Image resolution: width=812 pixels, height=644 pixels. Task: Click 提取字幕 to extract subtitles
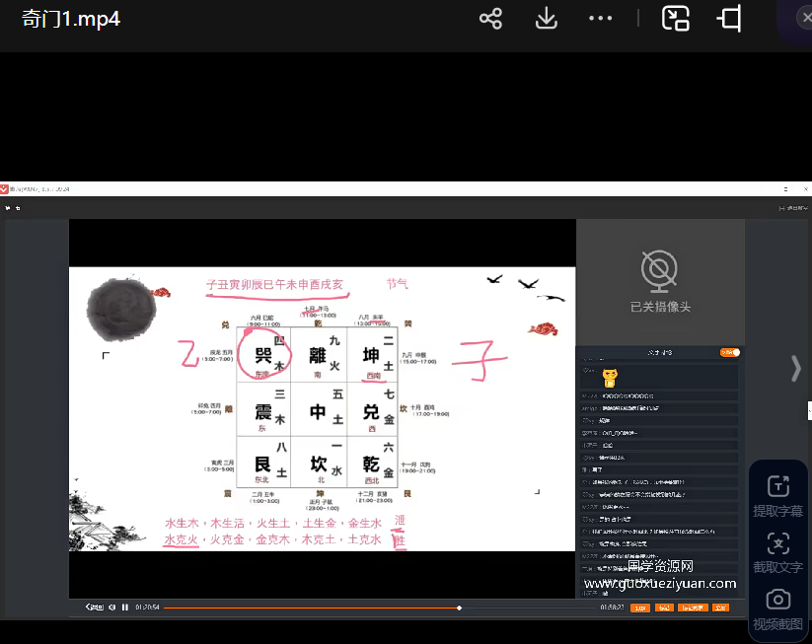(x=777, y=496)
